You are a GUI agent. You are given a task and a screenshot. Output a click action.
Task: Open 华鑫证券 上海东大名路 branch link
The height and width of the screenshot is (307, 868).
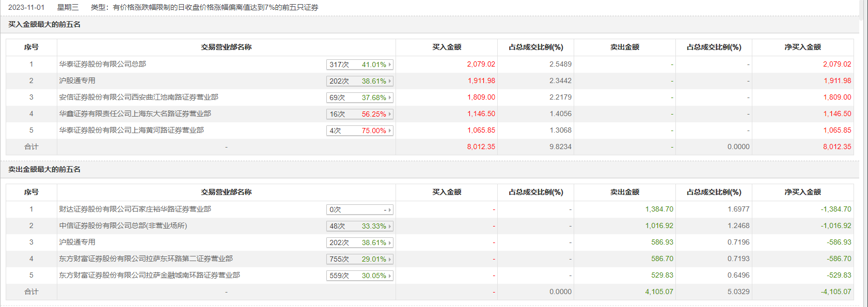click(135, 114)
